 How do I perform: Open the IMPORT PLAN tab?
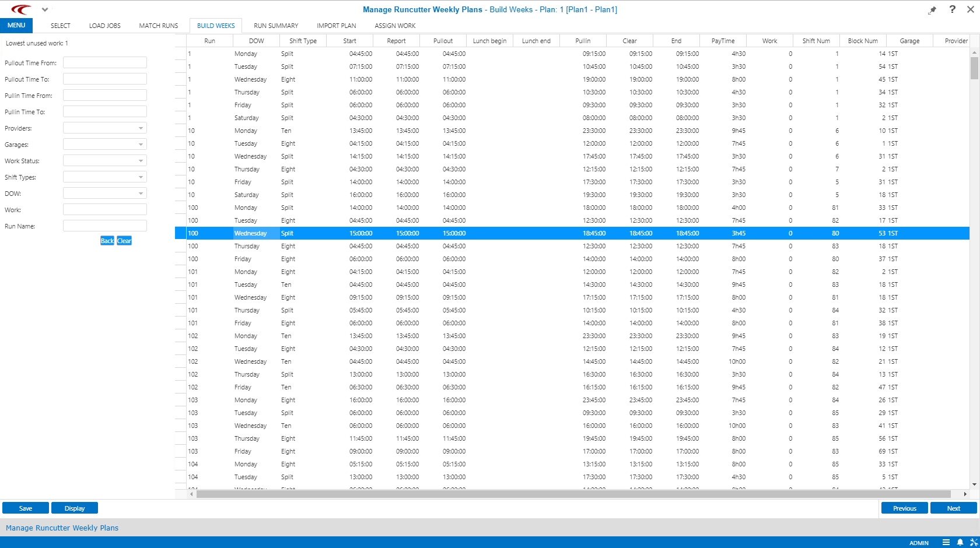[x=337, y=26]
